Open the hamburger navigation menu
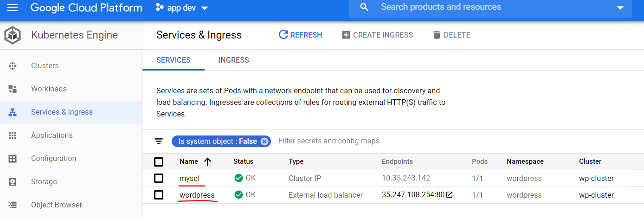 [x=13, y=7]
